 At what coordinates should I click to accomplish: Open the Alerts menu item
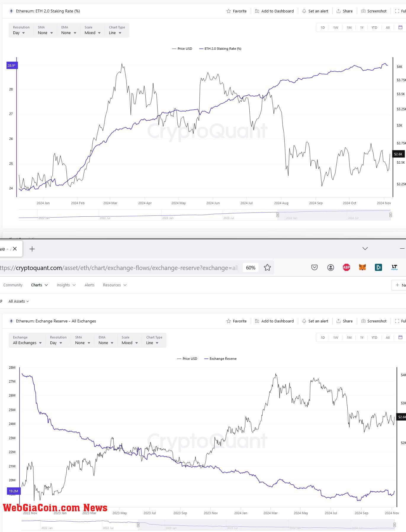coord(89,285)
